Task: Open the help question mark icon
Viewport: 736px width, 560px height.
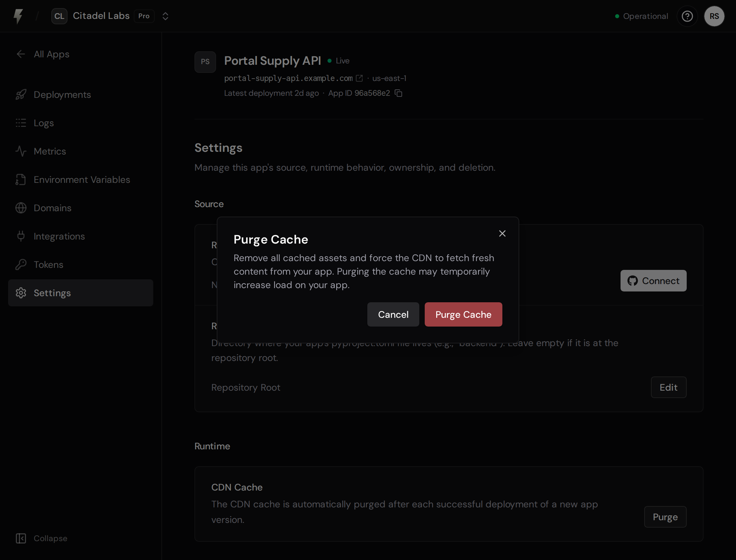Action: coord(687,16)
